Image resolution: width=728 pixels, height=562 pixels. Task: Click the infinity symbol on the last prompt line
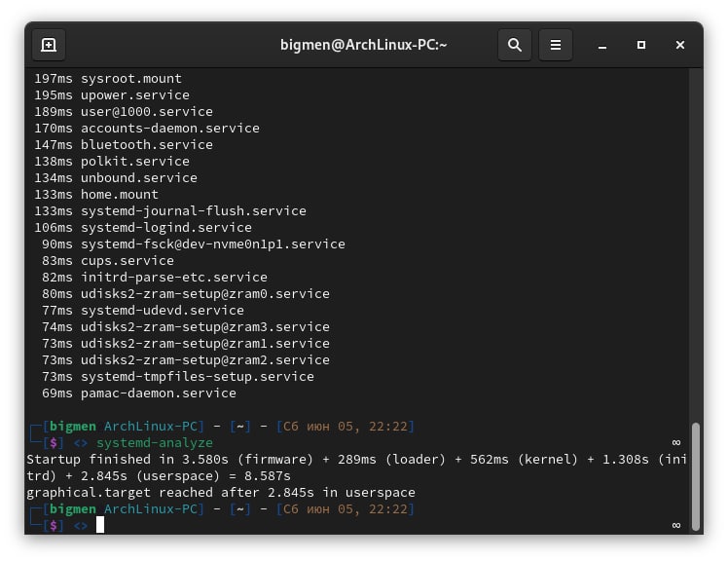pos(676,525)
